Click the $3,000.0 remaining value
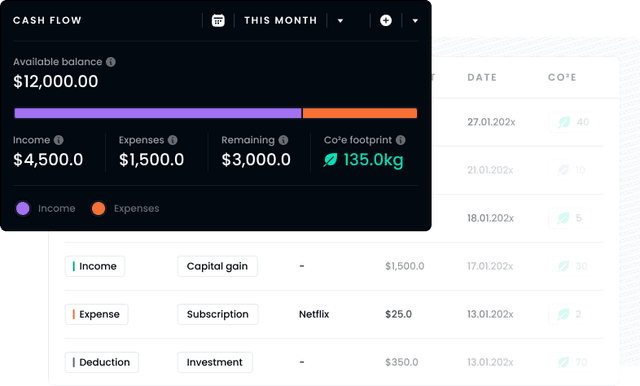 coord(256,160)
